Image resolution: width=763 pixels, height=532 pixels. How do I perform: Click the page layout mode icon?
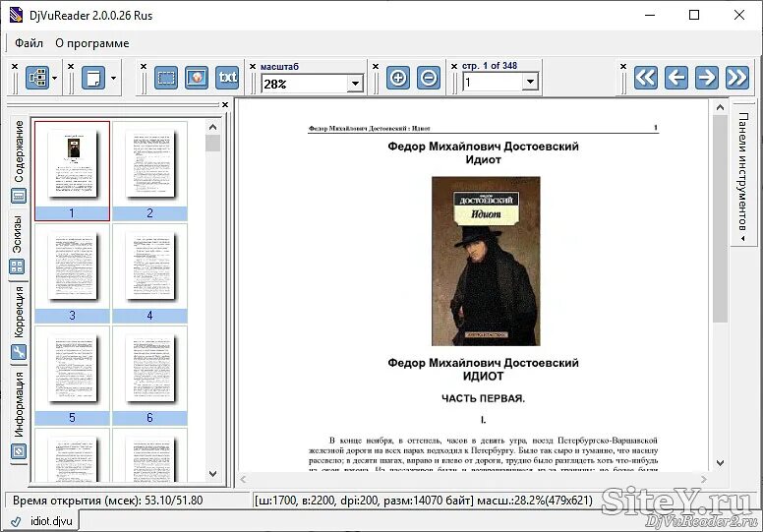(x=93, y=78)
